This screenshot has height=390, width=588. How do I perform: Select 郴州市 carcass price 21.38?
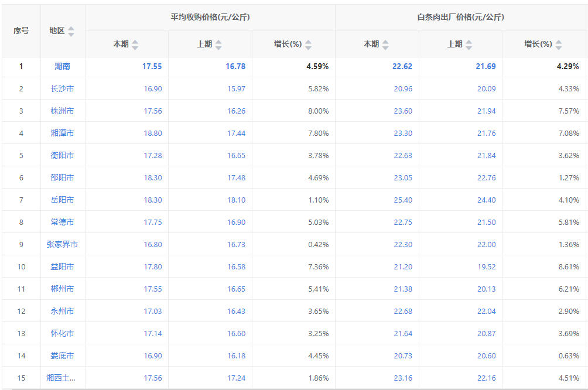pos(403,289)
